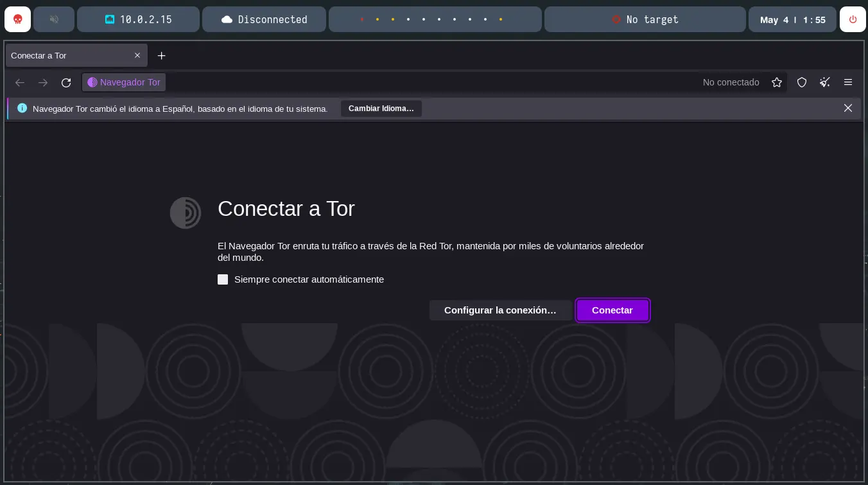868x485 pixels.
Task: Open the security level shield icon
Action: tap(802, 82)
